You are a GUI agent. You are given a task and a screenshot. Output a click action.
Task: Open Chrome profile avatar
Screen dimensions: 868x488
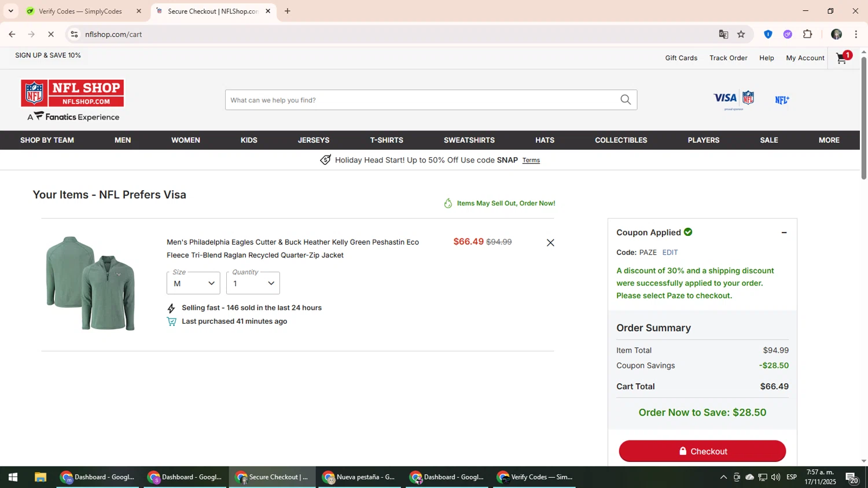pos(836,34)
